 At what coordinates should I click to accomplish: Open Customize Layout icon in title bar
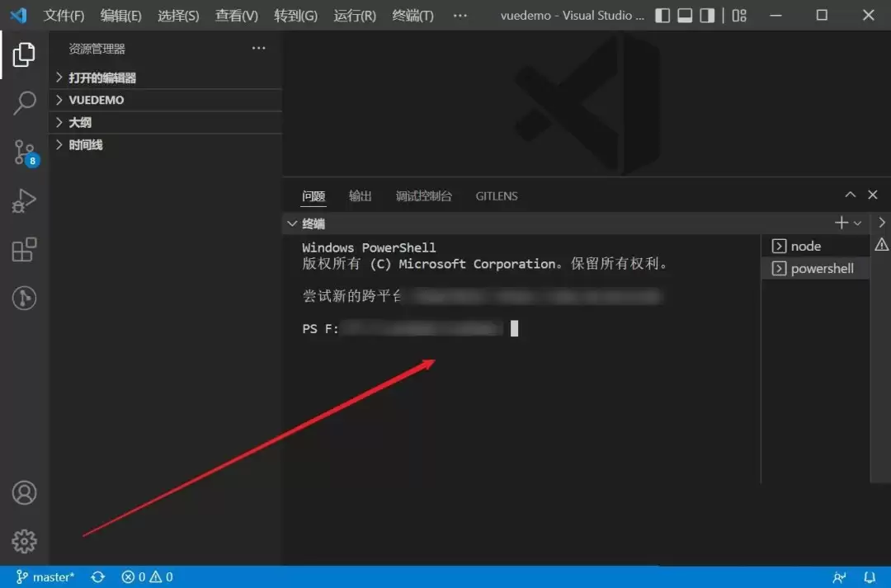739,16
